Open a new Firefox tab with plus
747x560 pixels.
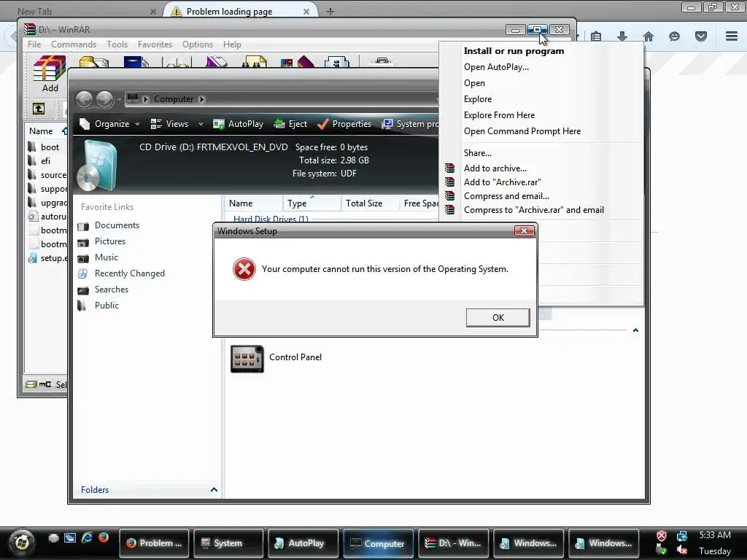coord(330,12)
